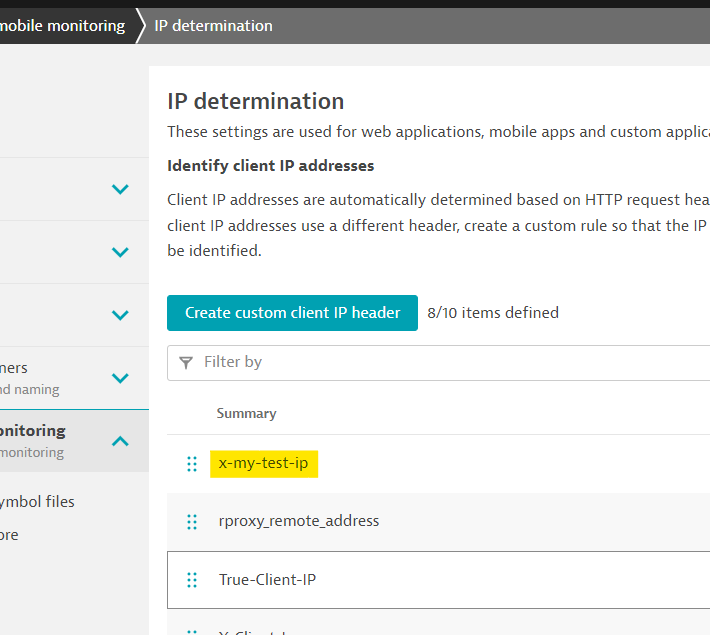Open symbol files in the sidebar
Image resolution: width=710 pixels, height=635 pixels.
(37, 502)
